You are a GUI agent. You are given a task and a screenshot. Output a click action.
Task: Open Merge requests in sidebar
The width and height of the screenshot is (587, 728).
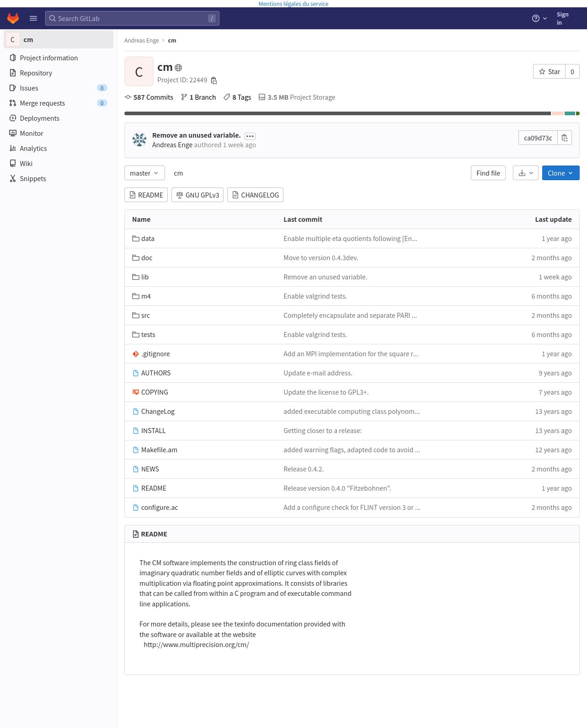coord(59,103)
